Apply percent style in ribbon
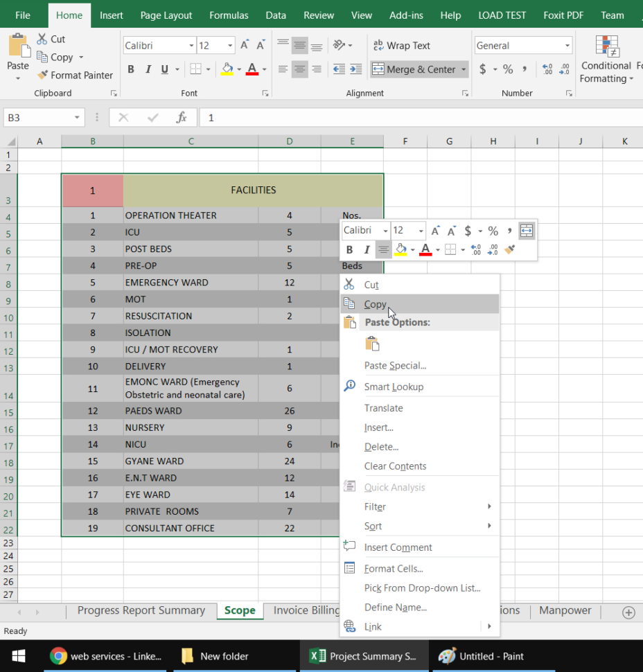This screenshot has width=643, height=672. coord(508,69)
